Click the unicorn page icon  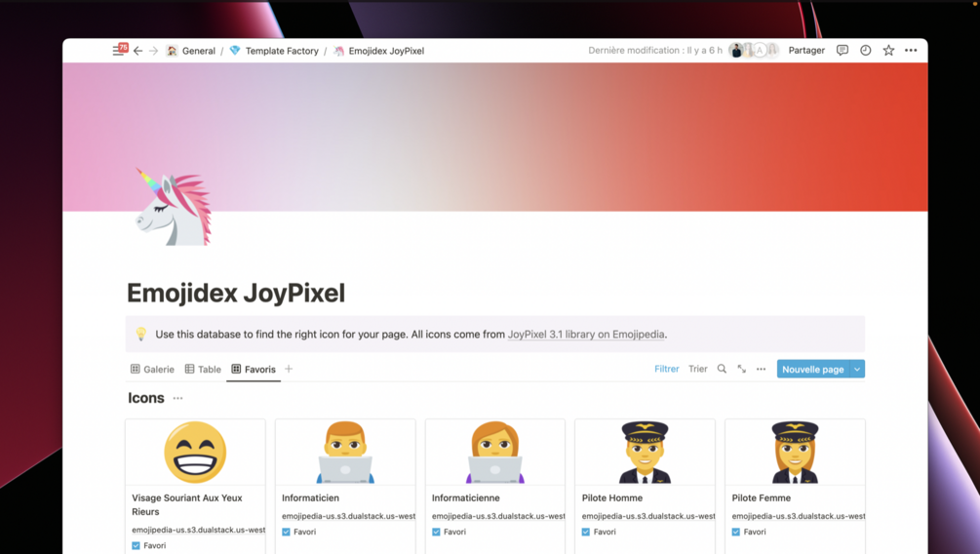174,207
